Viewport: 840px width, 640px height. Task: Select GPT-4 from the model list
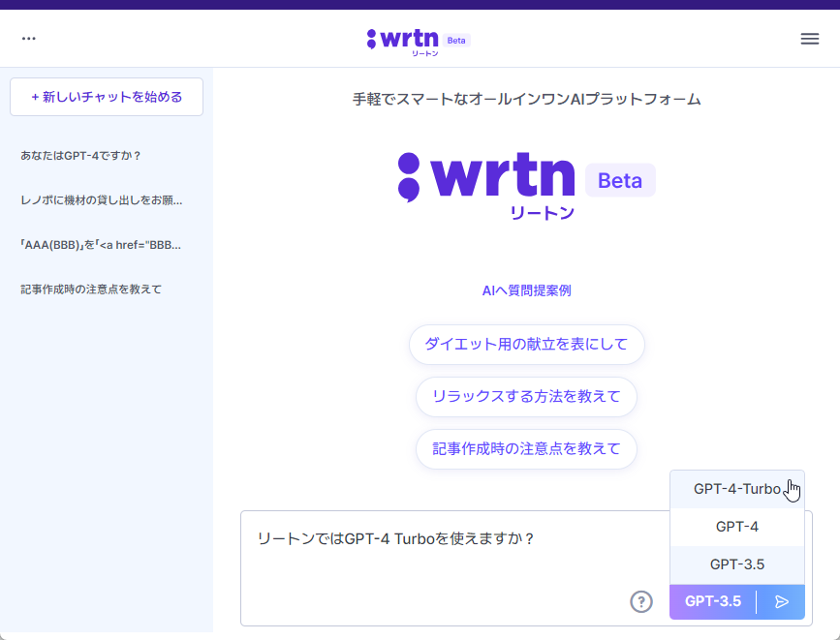click(x=737, y=527)
